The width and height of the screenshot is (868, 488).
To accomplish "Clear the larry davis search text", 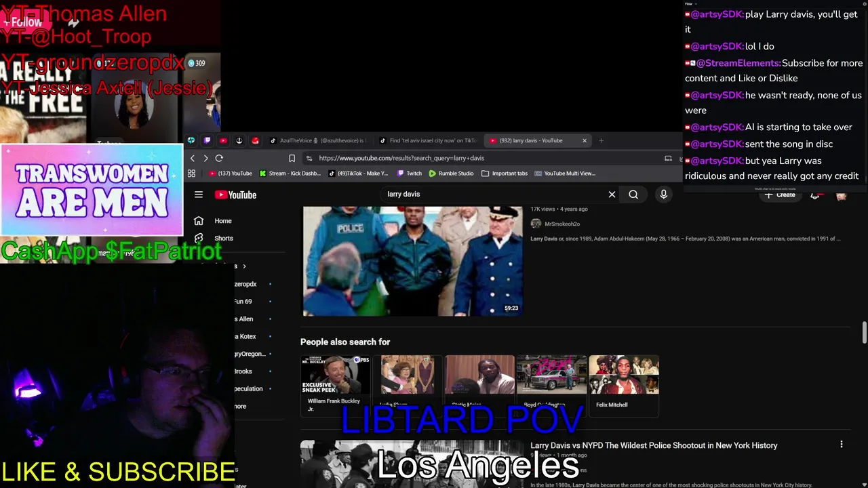I will [612, 195].
